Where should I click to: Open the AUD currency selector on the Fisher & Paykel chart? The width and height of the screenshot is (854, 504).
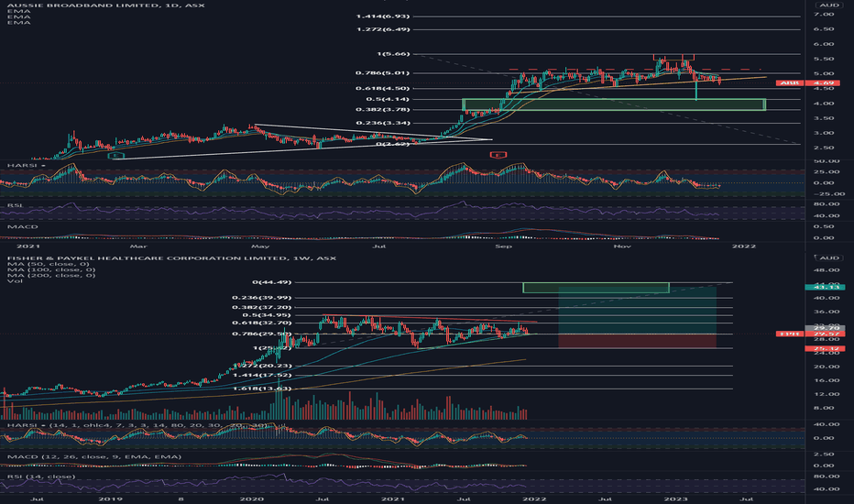coord(829,257)
